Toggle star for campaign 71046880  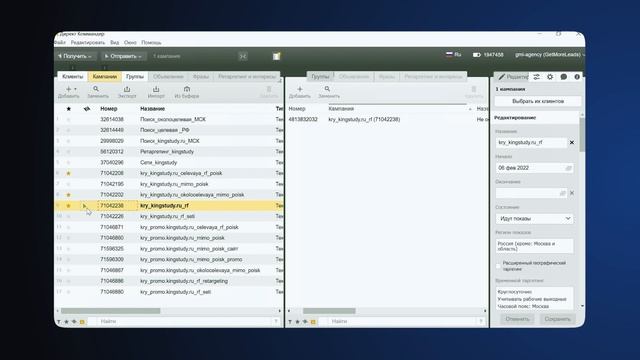point(69,292)
